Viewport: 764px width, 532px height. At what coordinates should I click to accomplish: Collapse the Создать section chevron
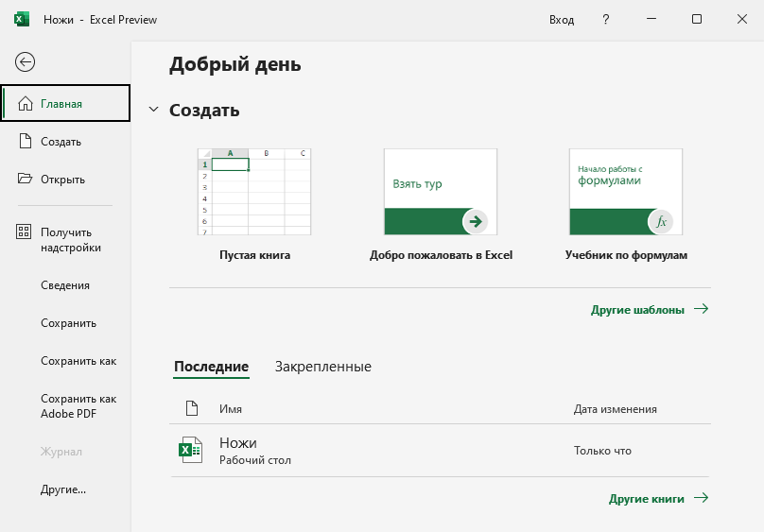[153, 110]
